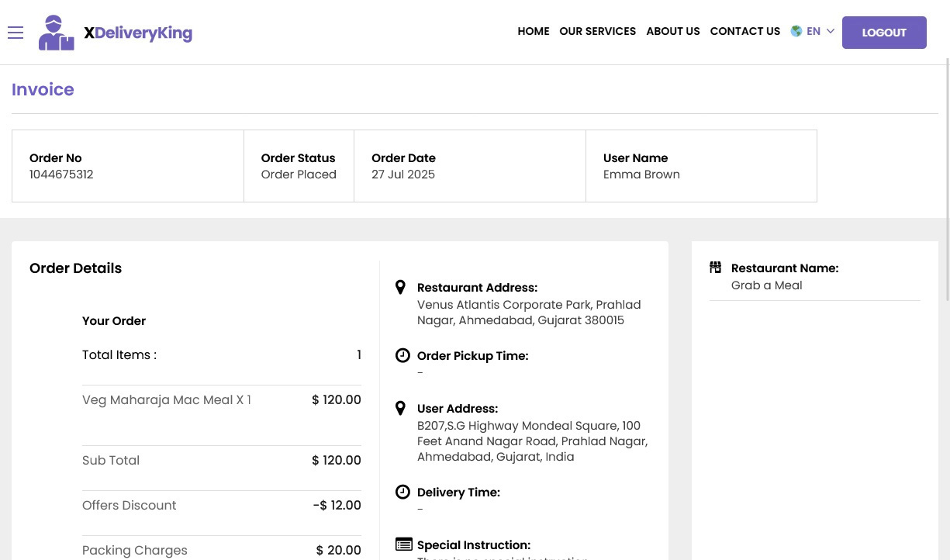This screenshot has width=950, height=560.
Task: Open the hamburger side menu
Action: tap(16, 32)
